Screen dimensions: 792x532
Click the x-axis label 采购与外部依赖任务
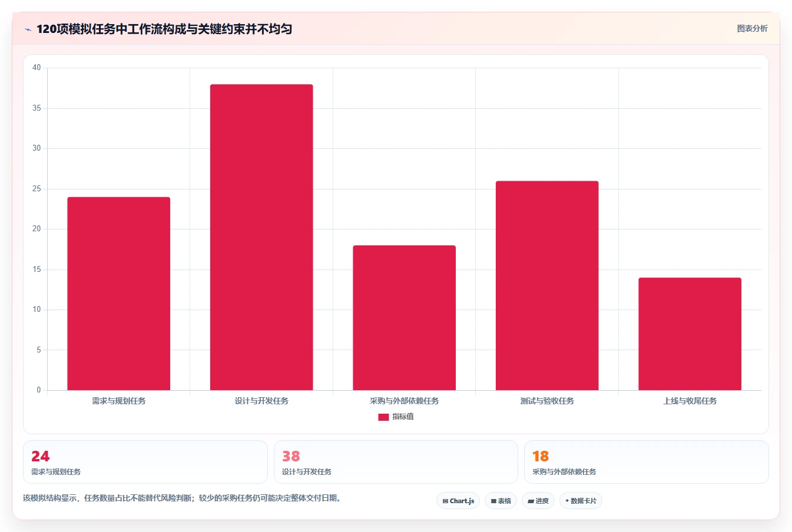pyautogui.click(x=405, y=401)
